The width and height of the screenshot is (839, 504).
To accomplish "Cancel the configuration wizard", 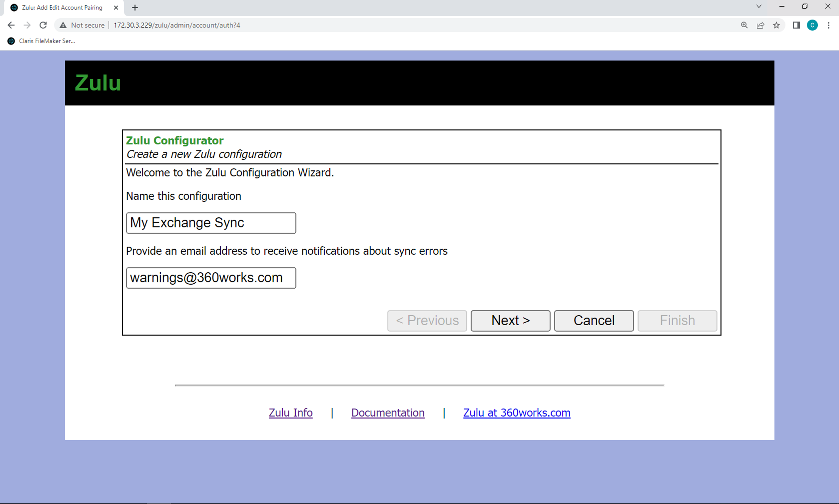I will pos(594,321).
